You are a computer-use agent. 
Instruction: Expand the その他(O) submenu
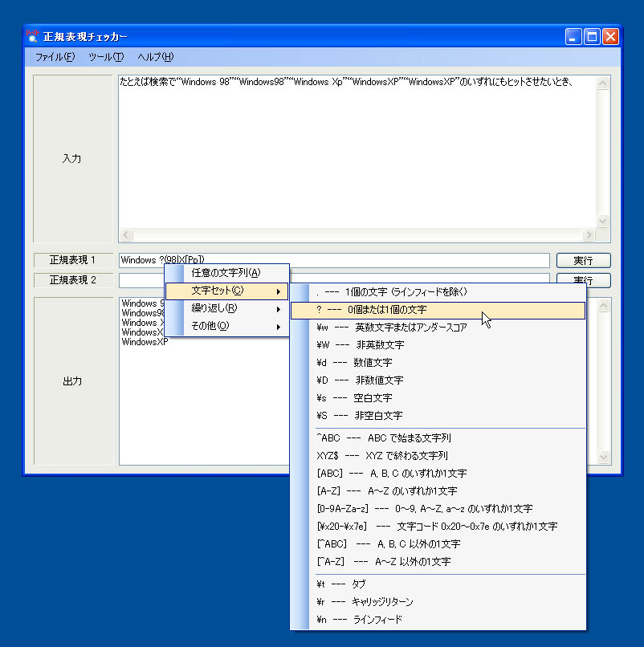point(226,326)
